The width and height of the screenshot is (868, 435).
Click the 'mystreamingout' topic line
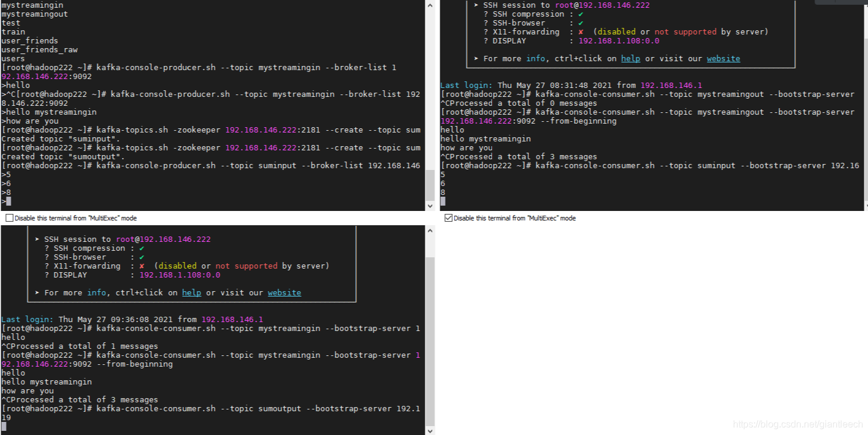35,14
